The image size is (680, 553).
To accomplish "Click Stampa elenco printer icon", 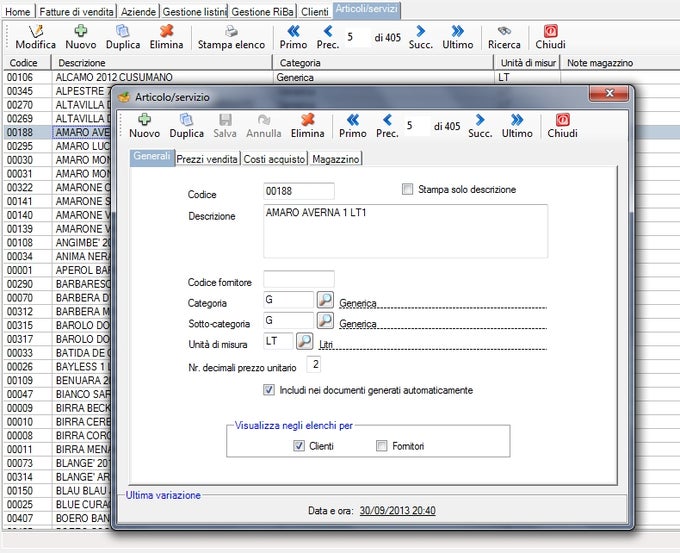I will [231, 31].
